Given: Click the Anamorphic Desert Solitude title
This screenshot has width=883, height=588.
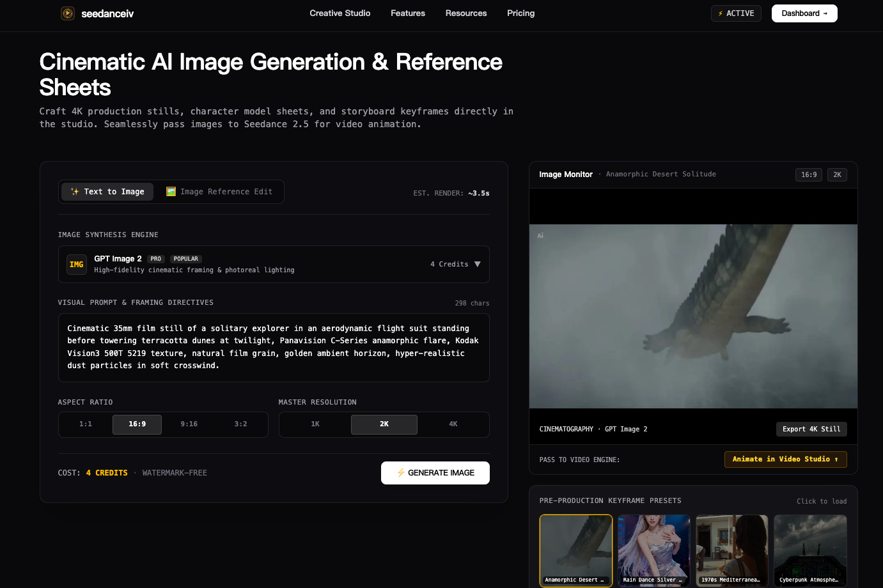Looking at the screenshot, I should coord(661,174).
